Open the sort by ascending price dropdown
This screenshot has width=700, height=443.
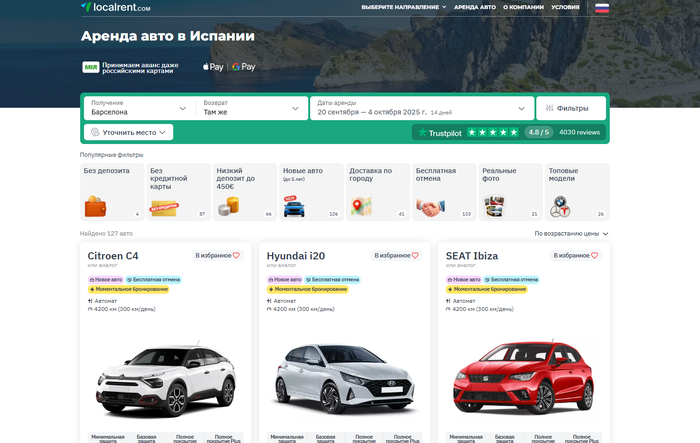(571, 233)
